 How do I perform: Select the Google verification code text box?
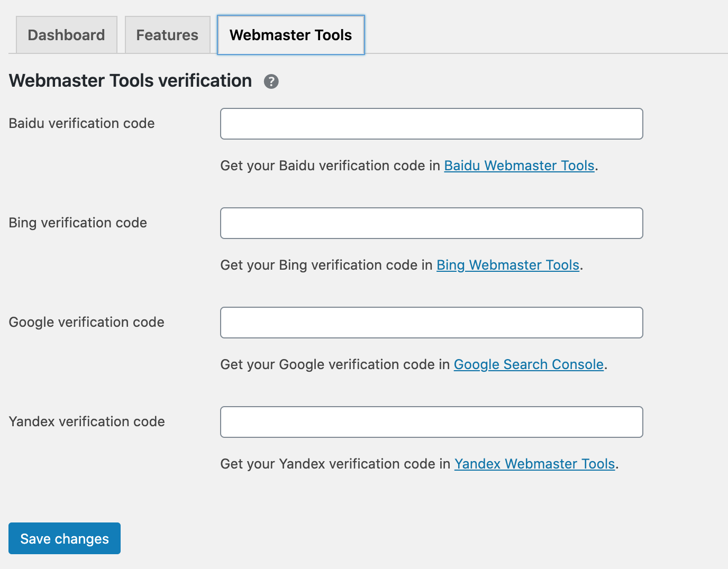tap(431, 323)
